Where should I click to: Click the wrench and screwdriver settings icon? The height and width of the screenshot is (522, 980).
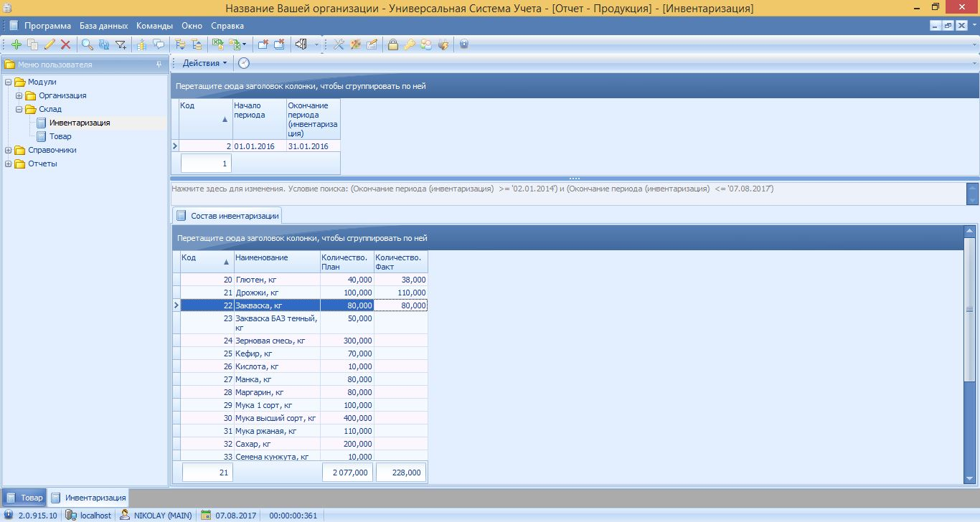click(339, 44)
